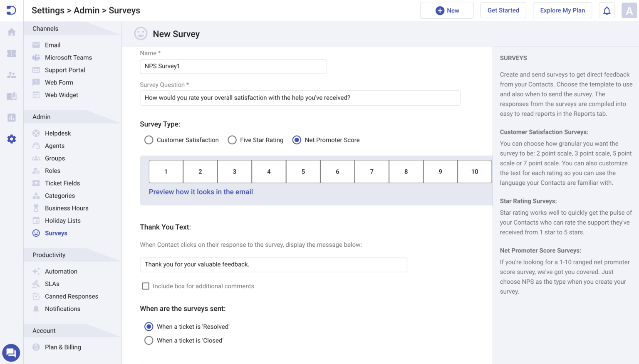Open the Business Hours settings
The width and height of the screenshot is (639, 364).
coord(66,208)
